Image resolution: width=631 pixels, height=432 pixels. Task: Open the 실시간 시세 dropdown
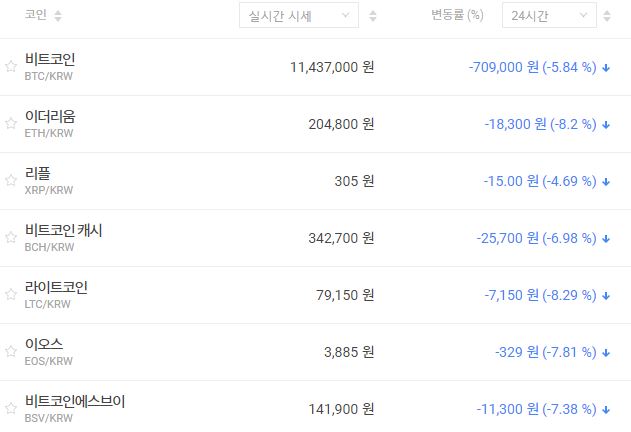pyautogui.click(x=299, y=16)
